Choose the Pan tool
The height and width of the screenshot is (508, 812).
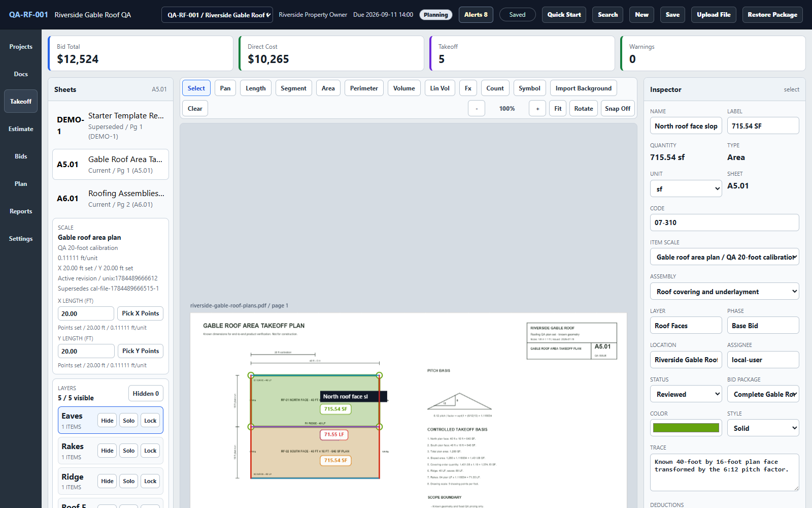coord(225,88)
